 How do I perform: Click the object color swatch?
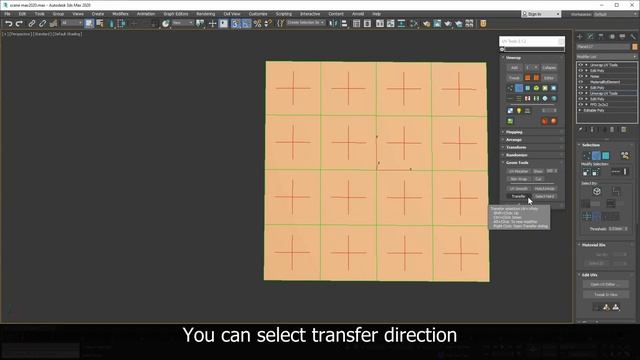pyautogui.click(x=635, y=47)
